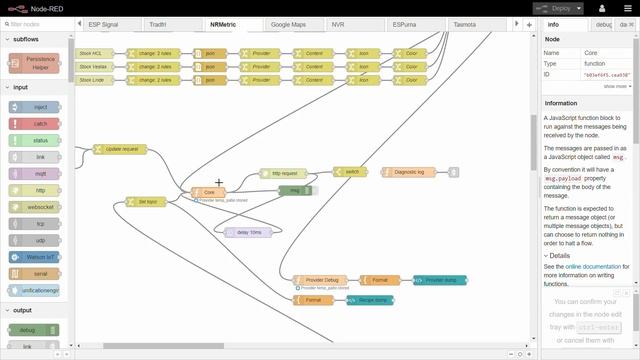Open the user account icon

pyautogui.click(x=602, y=9)
